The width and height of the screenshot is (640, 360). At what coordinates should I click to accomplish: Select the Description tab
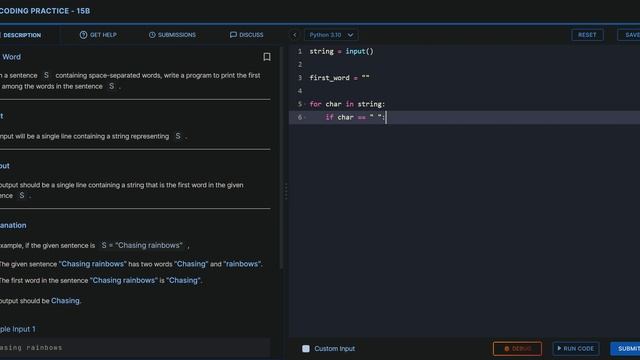click(21, 35)
